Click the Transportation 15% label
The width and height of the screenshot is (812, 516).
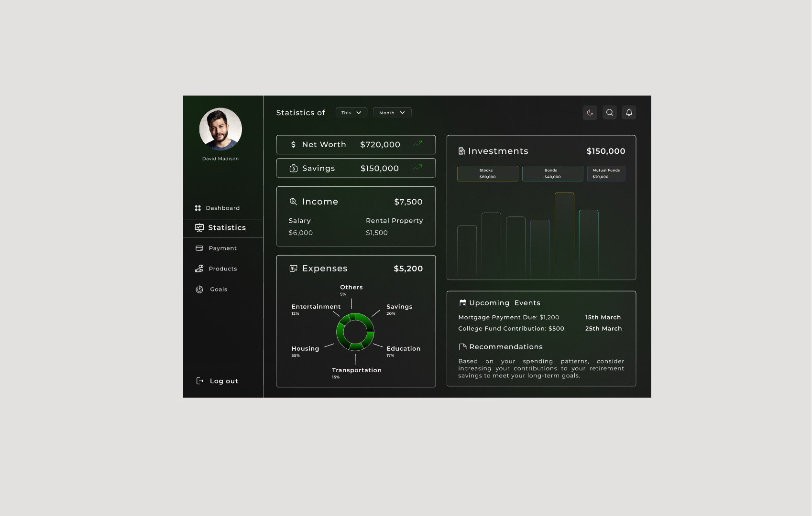357,373
